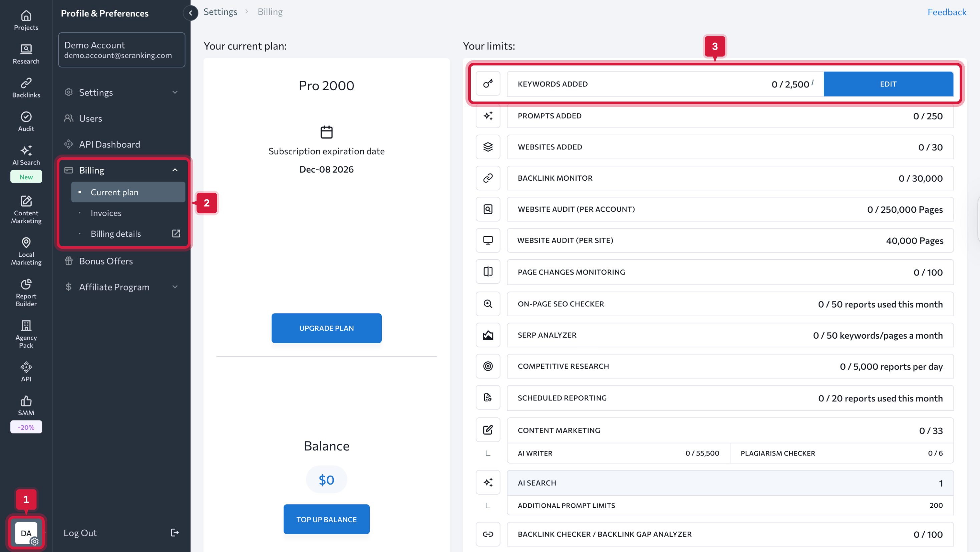Viewport: 980px width, 552px height.
Task: Open the Projects section in the sidebar
Action: (26, 20)
